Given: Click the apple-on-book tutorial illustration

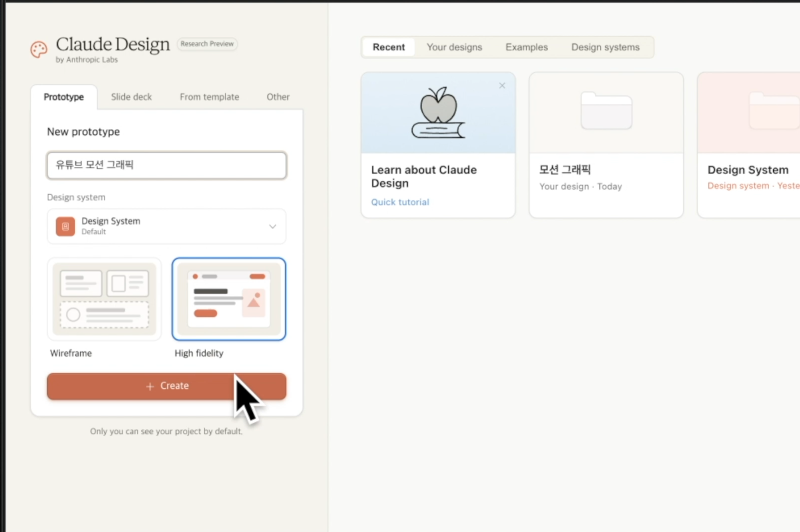Looking at the screenshot, I should [x=438, y=112].
